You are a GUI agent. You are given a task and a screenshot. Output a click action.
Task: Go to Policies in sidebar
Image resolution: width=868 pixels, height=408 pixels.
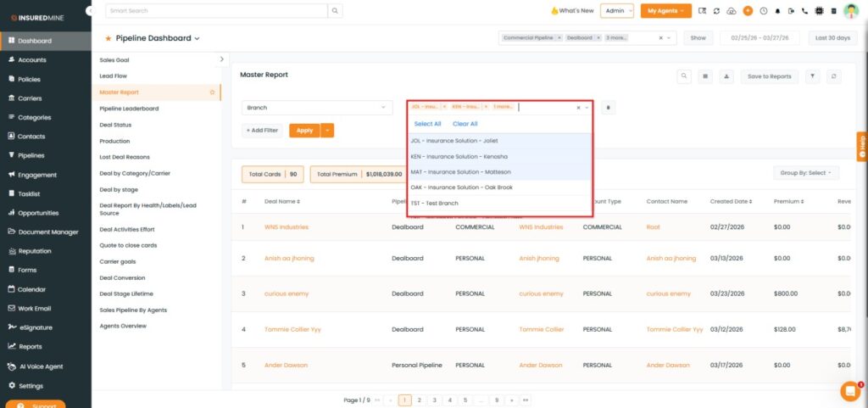click(x=29, y=79)
